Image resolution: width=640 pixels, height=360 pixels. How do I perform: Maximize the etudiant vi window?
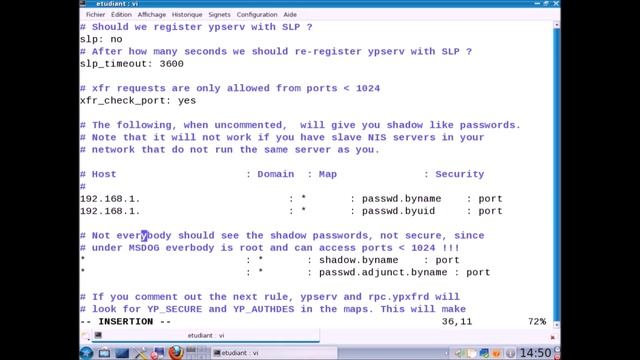point(546,3)
